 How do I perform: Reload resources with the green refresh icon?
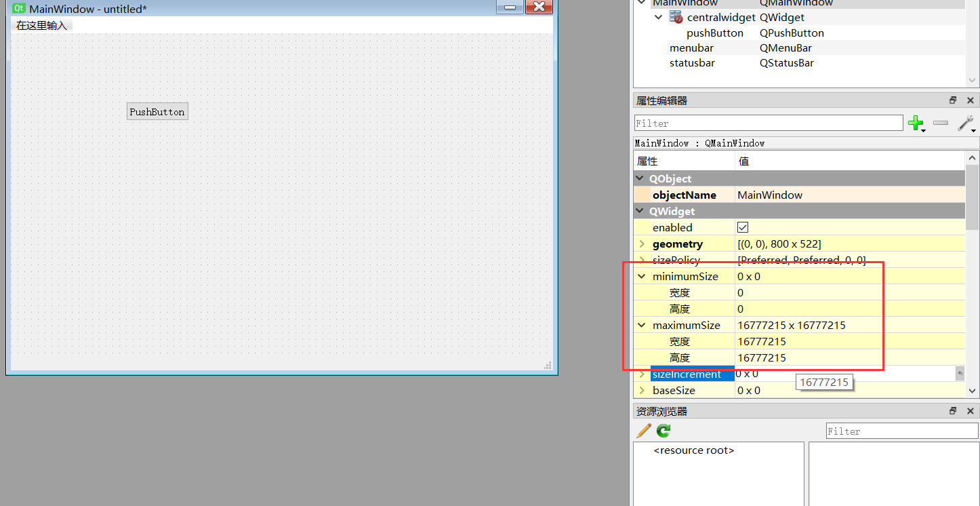click(x=663, y=431)
